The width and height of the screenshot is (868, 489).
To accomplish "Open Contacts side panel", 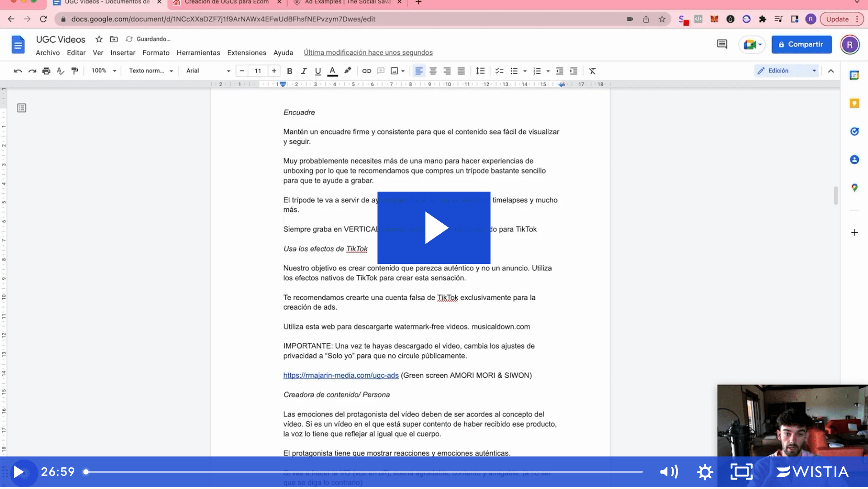I will coord(854,160).
